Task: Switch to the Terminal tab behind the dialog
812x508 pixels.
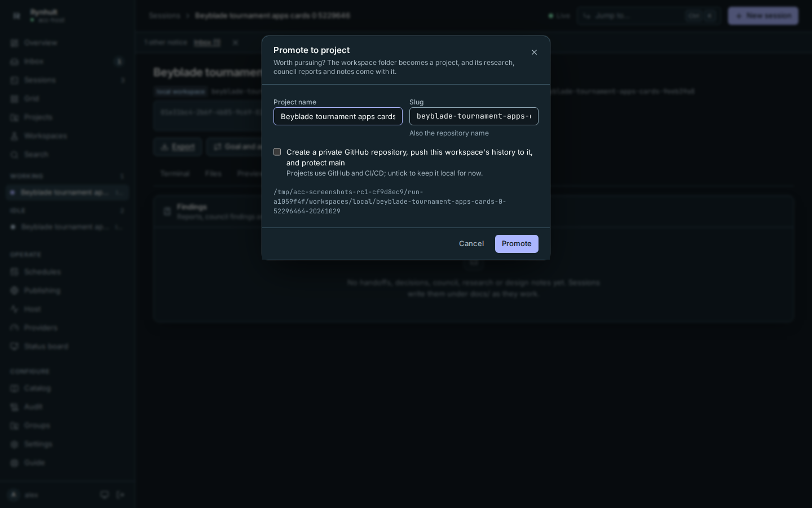Action: point(175,174)
